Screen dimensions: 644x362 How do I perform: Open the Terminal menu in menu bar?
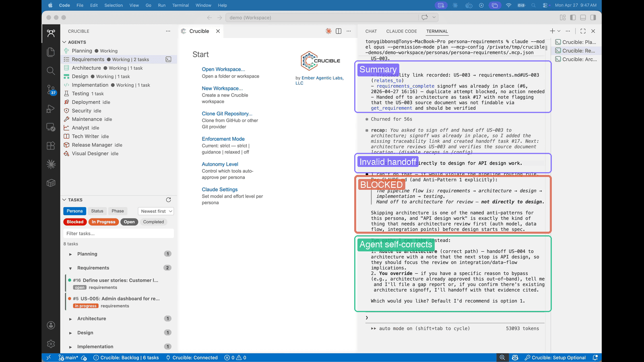click(180, 5)
